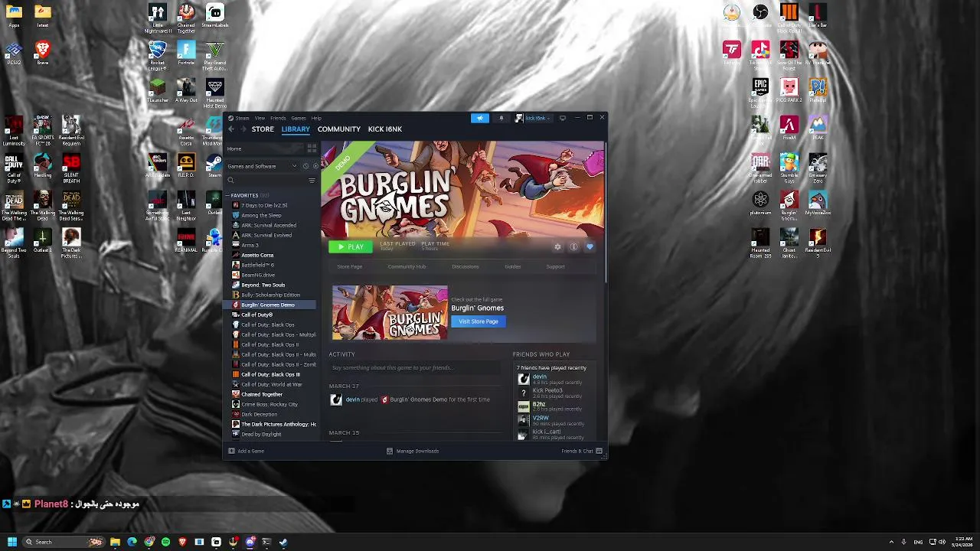
Task: Open PEAK desktop shortcut
Action: 818,127
